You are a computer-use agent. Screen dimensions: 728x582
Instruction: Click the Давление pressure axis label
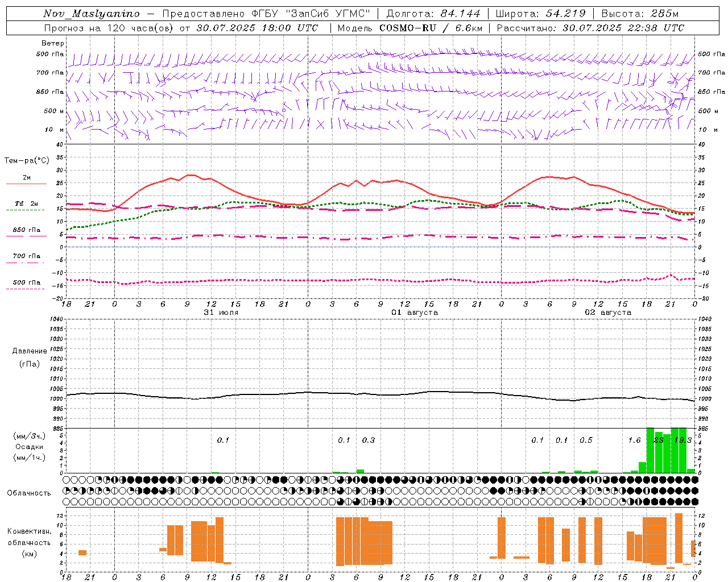tap(30, 351)
